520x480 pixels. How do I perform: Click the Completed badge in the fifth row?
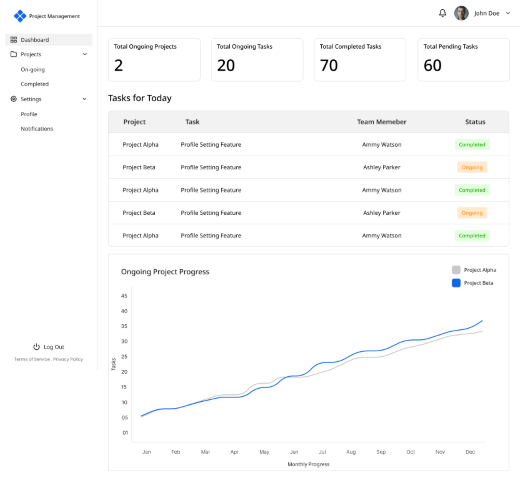tap(472, 235)
